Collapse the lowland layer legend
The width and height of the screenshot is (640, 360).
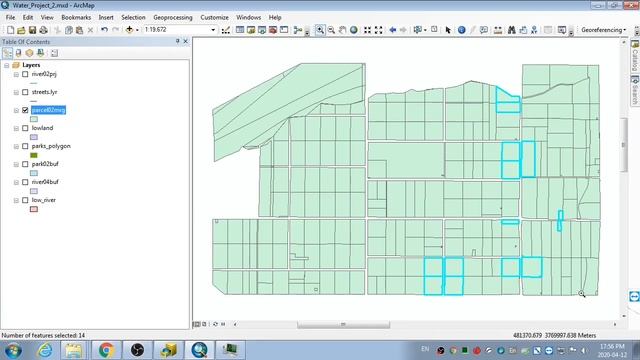pos(16,128)
